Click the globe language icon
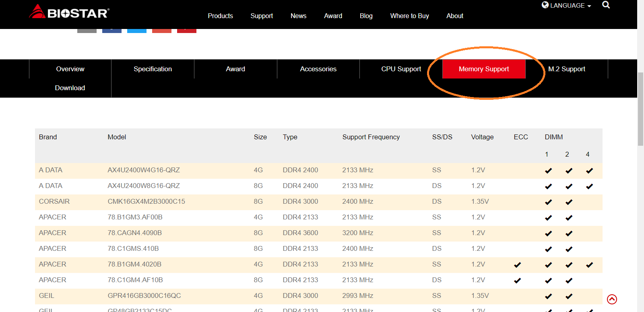 coord(545,5)
